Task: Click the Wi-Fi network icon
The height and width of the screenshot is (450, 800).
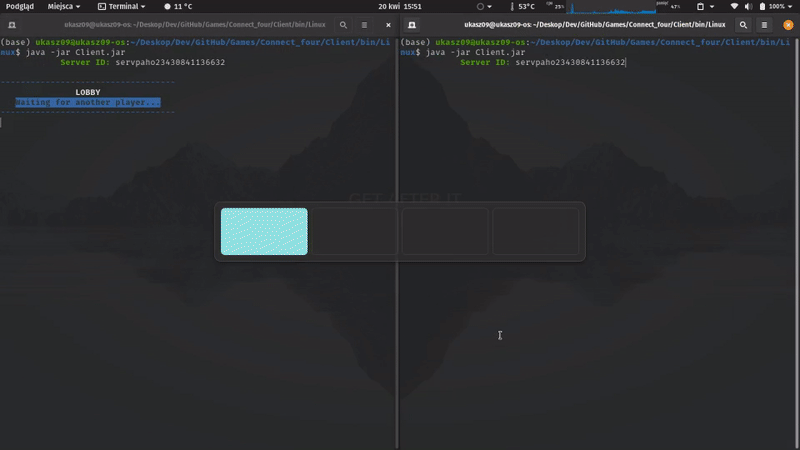Action: (x=734, y=7)
